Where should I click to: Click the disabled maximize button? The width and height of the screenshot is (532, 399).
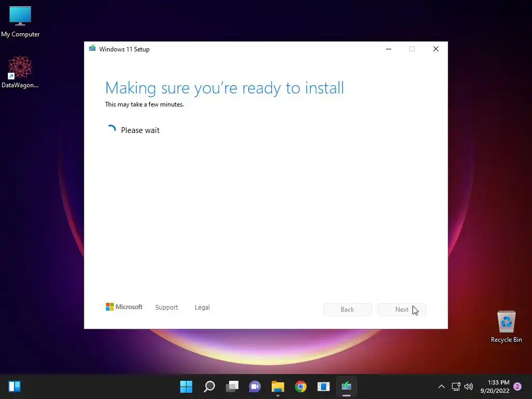click(x=412, y=49)
